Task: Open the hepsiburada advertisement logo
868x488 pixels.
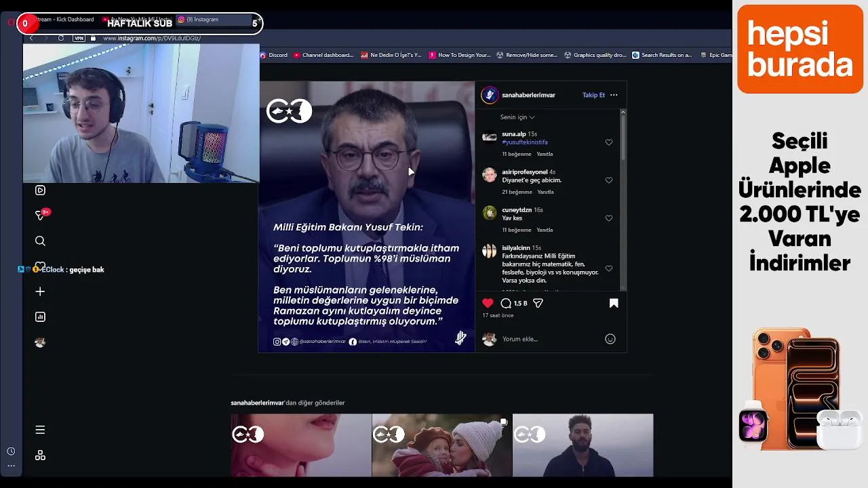Action: point(800,49)
